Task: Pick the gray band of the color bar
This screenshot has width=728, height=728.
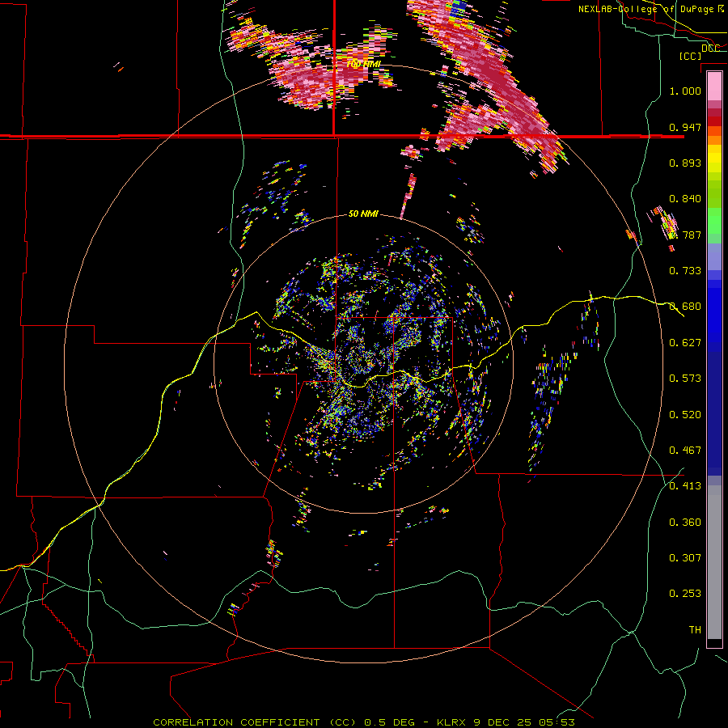Action: (x=714, y=562)
